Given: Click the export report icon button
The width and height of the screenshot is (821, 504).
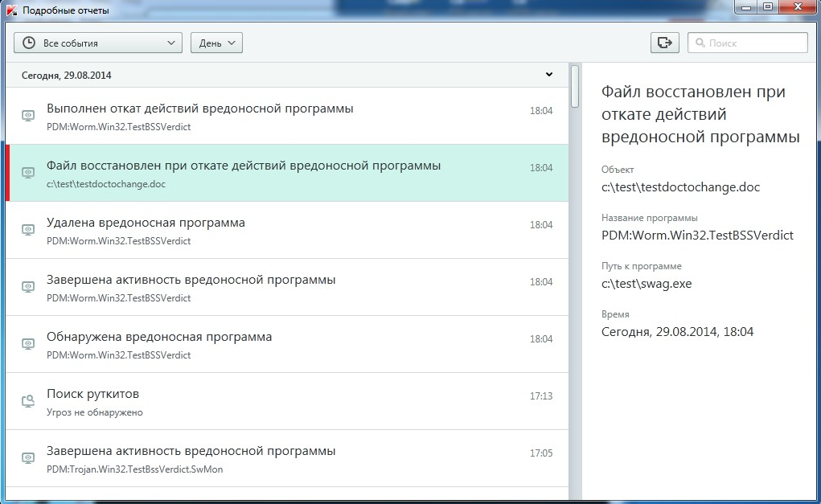Looking at the screenshot, I should (x=665, y=43).
